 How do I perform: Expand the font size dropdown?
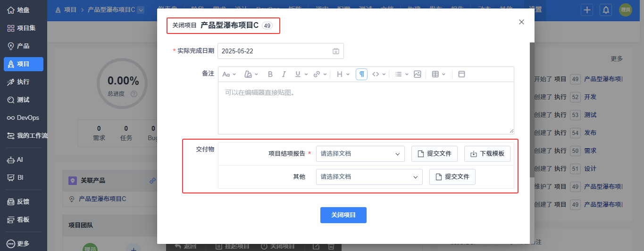[228, 74]
